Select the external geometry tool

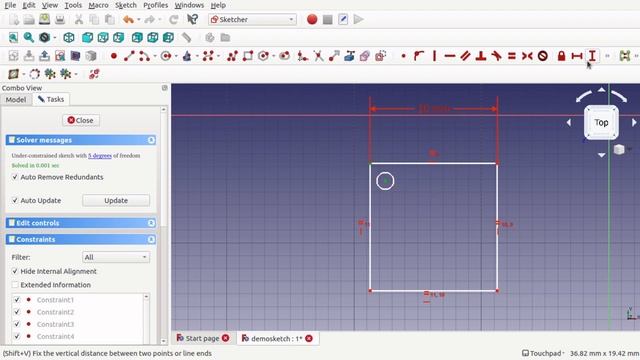[349, 56]
